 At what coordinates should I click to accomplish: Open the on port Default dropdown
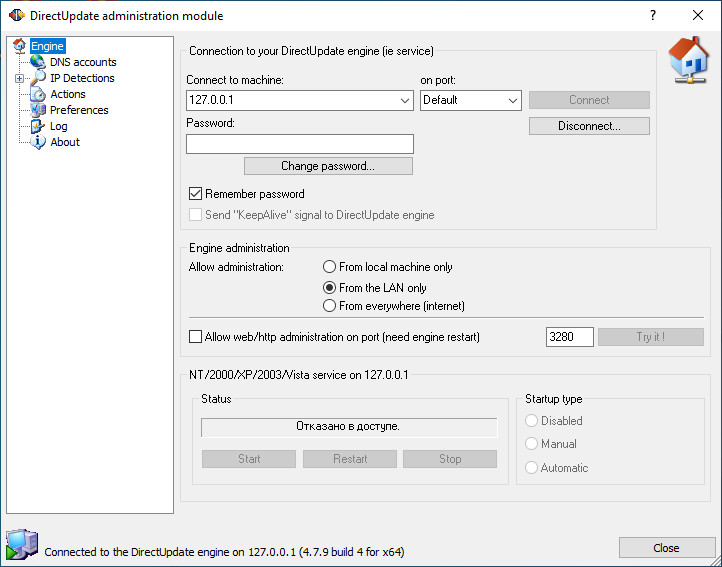(512, 100)
